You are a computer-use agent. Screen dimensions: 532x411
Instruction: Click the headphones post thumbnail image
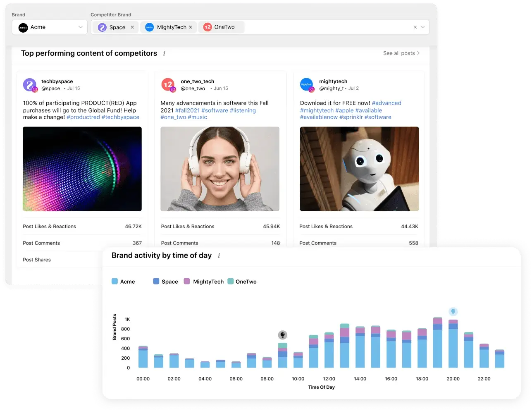click(220, 169)
